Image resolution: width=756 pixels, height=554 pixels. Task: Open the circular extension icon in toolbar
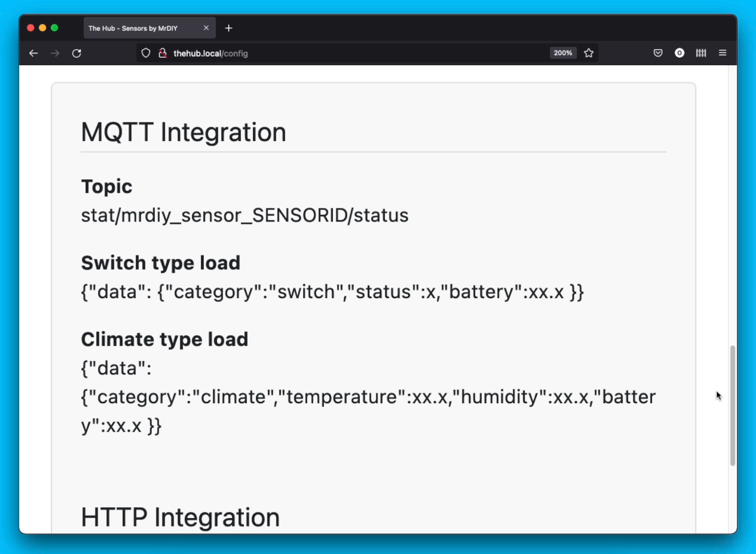click(x=679, y=53)
